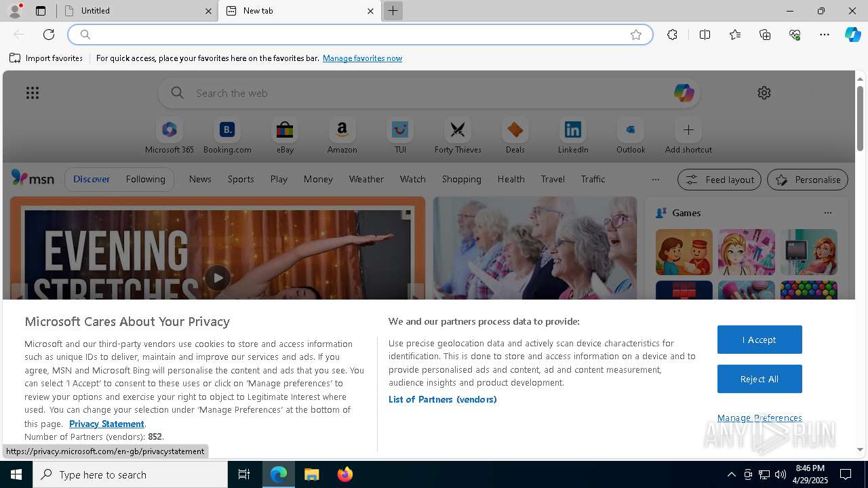Open Browser essentials heart icon
This screenshot has width=868, height=488.
click(x=795, y=35)
